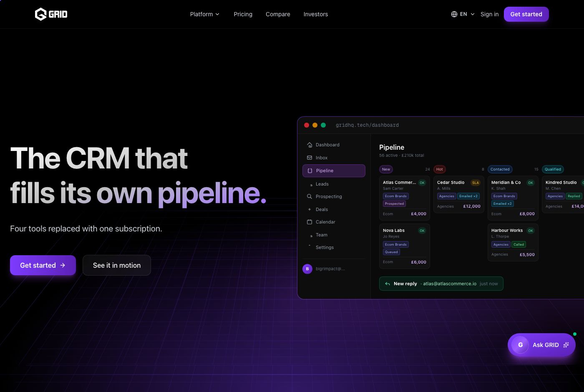Go to Compare in the navigation
Screen dimensions: 584x392
278,14
